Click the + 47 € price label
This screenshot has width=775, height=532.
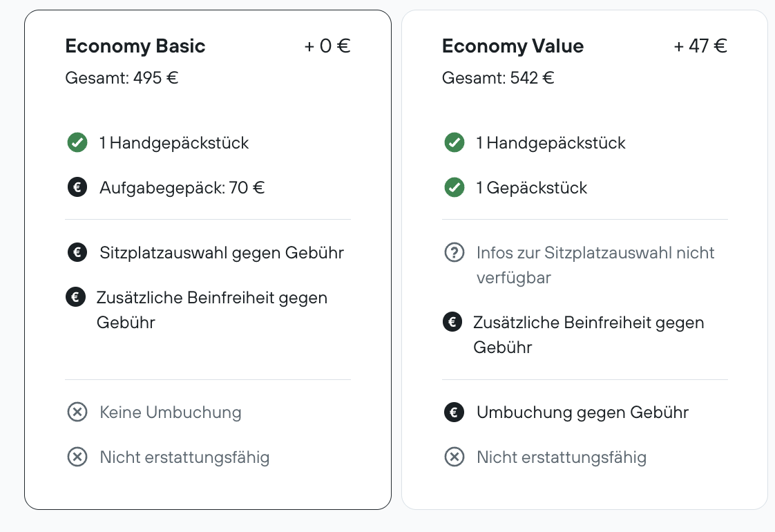(700, 46)
